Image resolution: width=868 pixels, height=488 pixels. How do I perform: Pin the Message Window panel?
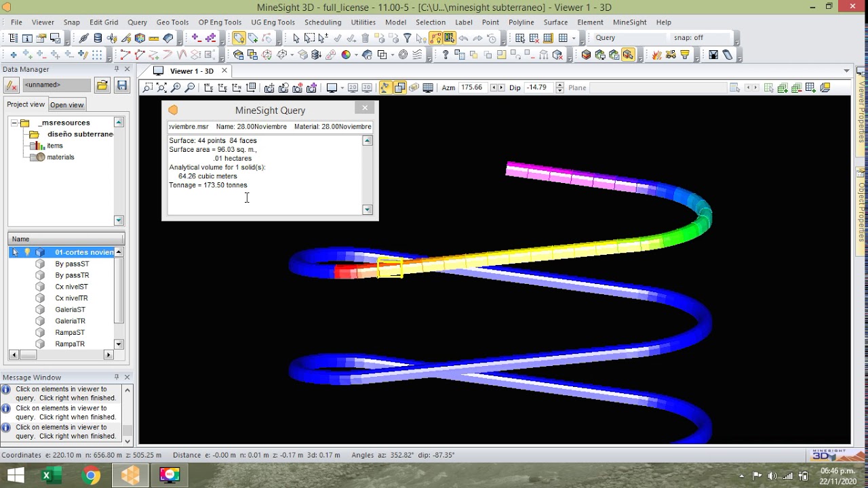[117, 377]
